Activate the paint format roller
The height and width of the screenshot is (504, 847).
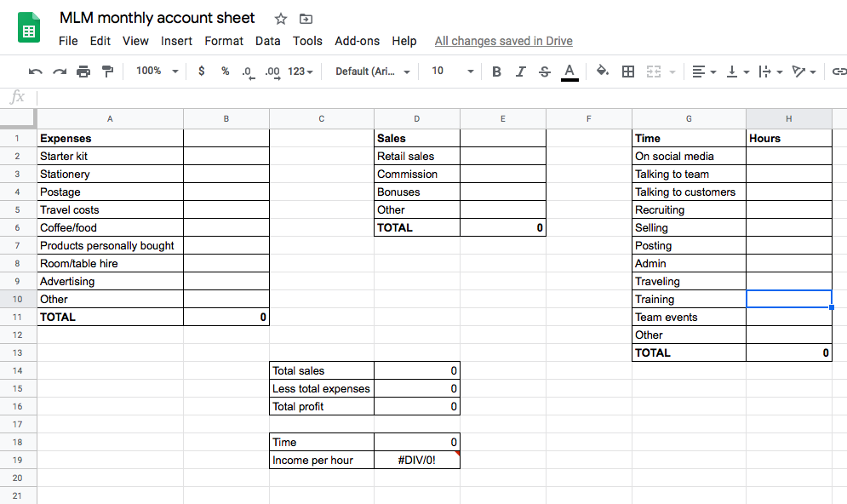107,72
